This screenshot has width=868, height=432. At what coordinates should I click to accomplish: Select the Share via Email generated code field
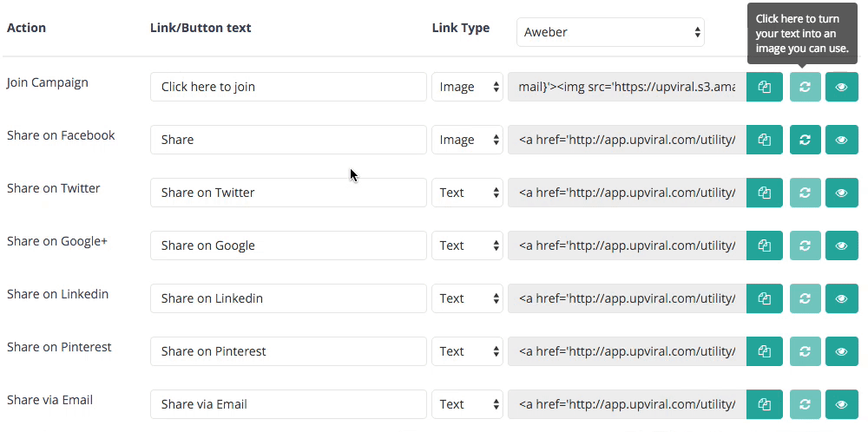coord(627,404)
